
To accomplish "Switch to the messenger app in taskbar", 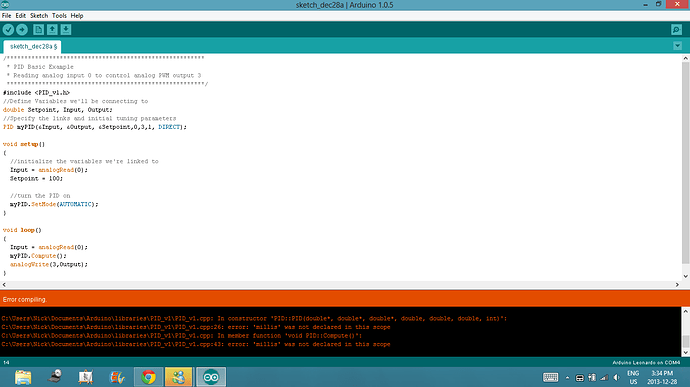I will coord(179,377).
